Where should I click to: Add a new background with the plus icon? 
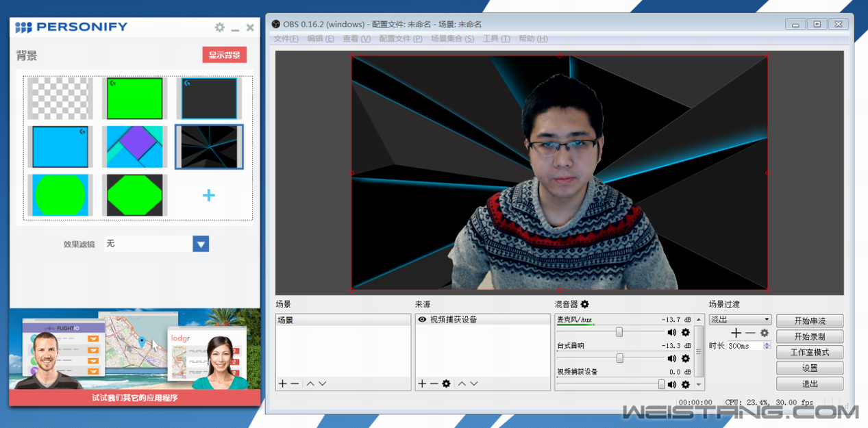click(209, 195)
